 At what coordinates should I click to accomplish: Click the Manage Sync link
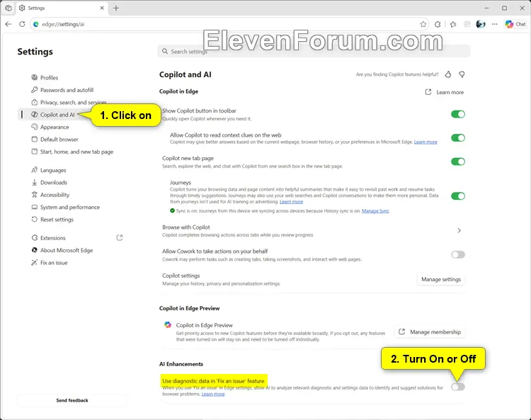click(x=375, y=210)
